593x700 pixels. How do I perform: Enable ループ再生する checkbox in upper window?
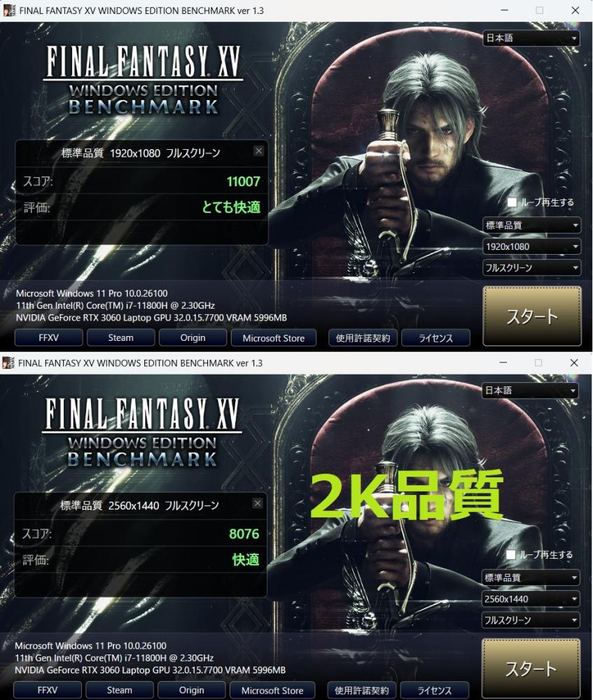coord(512,202)
